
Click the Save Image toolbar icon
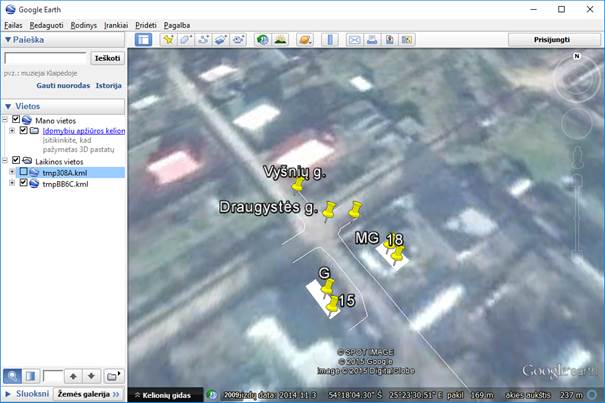[x=389, y=40]
